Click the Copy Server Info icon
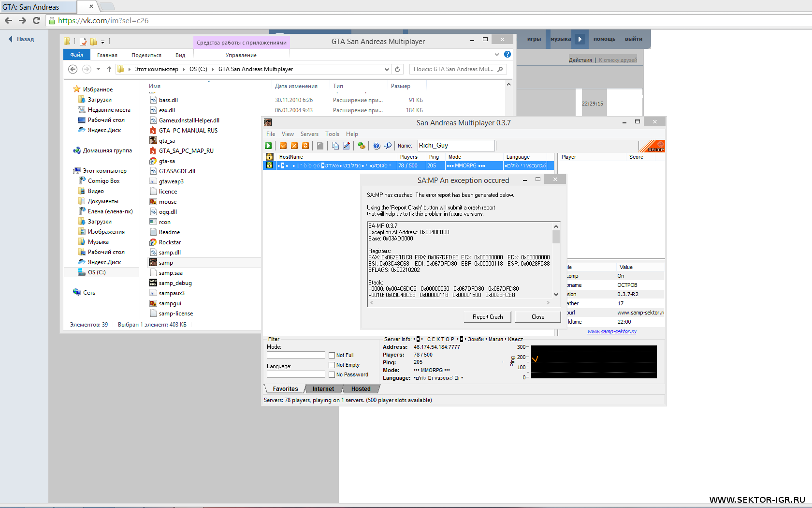This screenshot has width=812, height=508. (x=335, y=146)
